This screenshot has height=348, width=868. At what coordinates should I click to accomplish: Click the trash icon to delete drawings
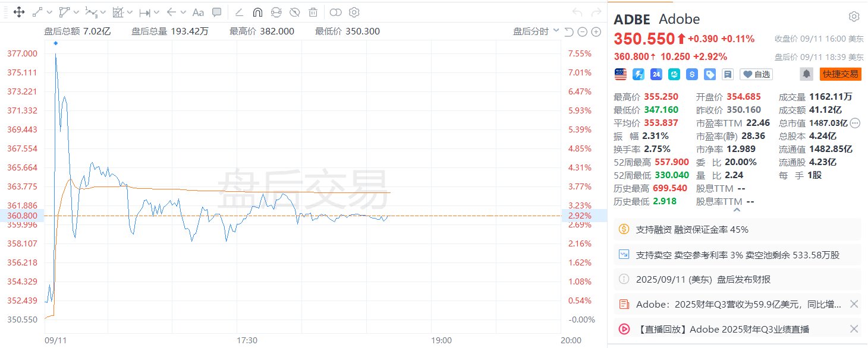313,12
